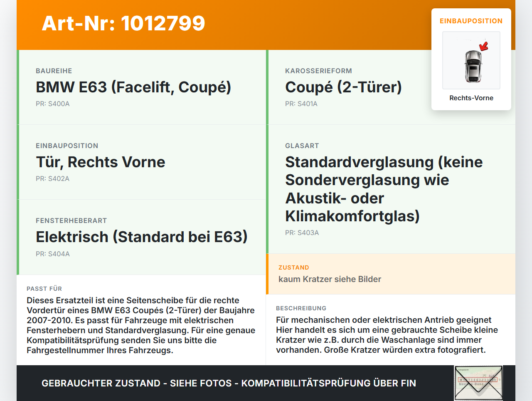Click the orange EINBAUPOSITION card title

coord(471,21)
